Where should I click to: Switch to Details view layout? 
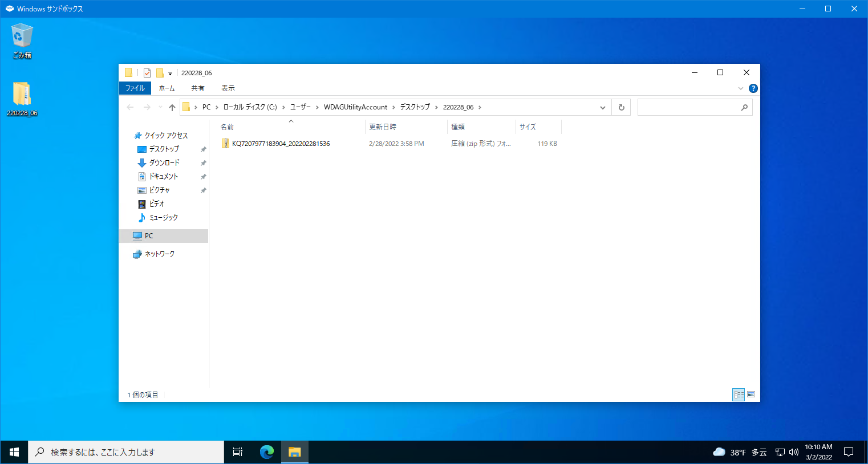click(739, 394)
